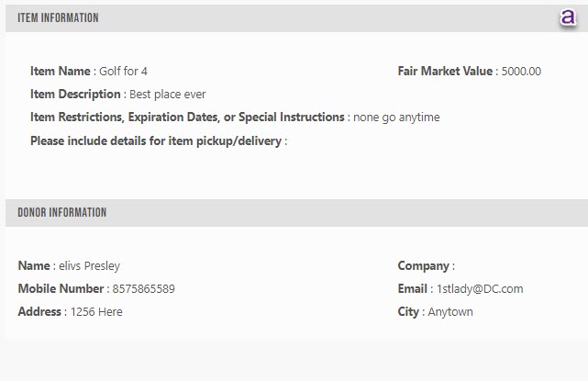588x381 pixels.
Task: Click the Mobile Number label
Action: tap(61, 288)
